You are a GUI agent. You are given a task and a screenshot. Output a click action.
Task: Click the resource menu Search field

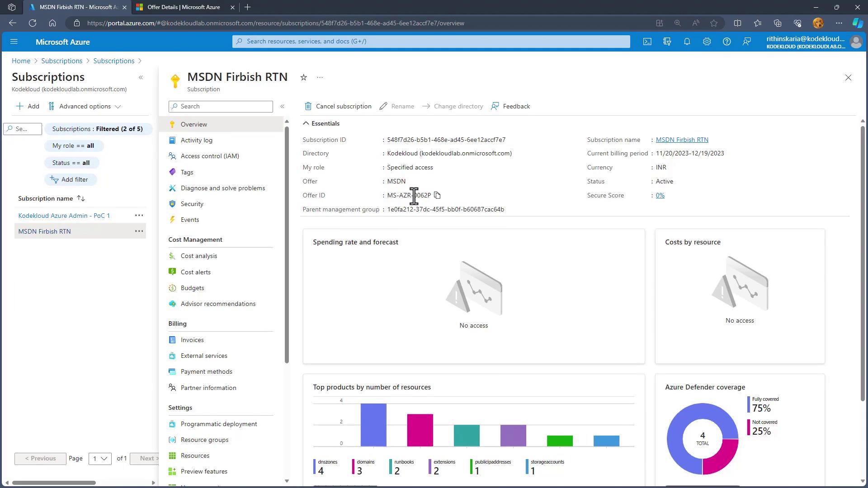pyautogui.click(x=221, y=106)
